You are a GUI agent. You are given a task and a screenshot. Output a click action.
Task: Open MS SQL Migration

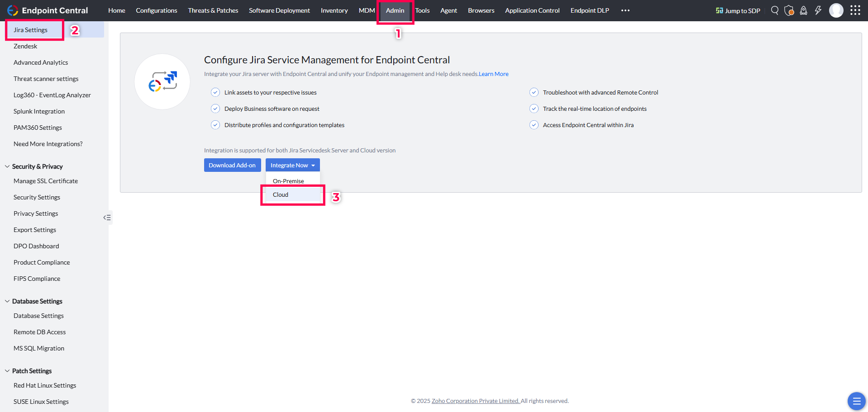(39, 348)
